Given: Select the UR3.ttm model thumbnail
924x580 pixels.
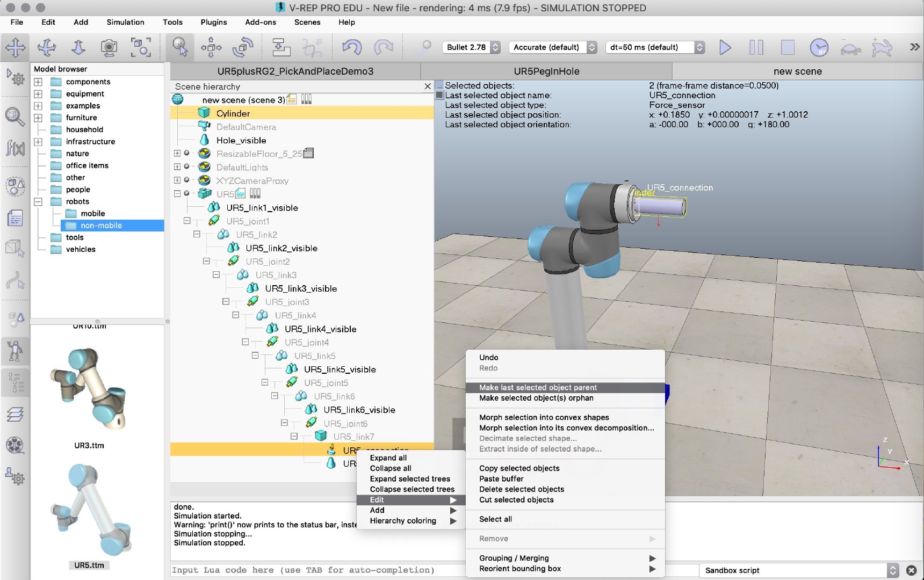Looking at the screenshot, I should (89, 389).
